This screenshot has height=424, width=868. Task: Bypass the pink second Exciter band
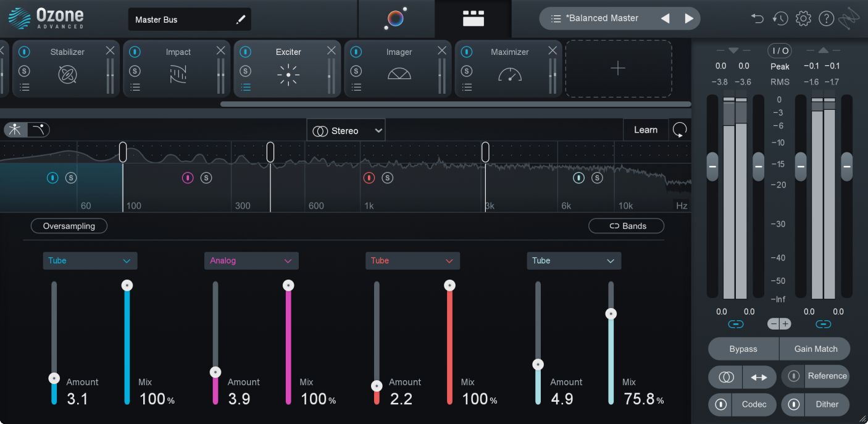click(x=188, y=178)
